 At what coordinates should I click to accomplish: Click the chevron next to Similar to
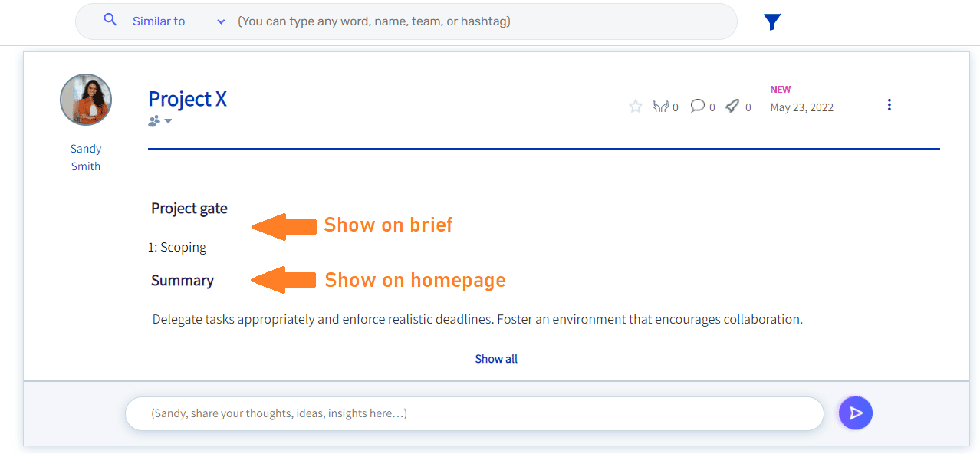pyautogui.click(x=221, y=21)
